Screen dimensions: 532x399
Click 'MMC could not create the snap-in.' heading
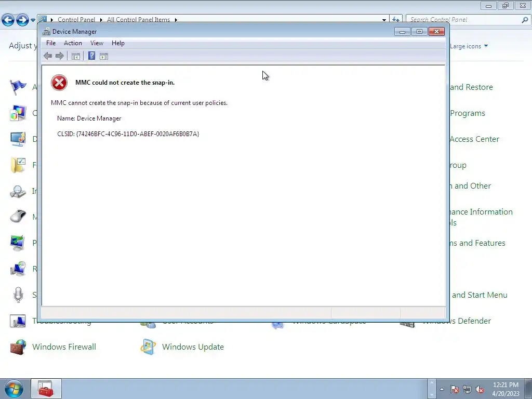[x=125, y=83]
